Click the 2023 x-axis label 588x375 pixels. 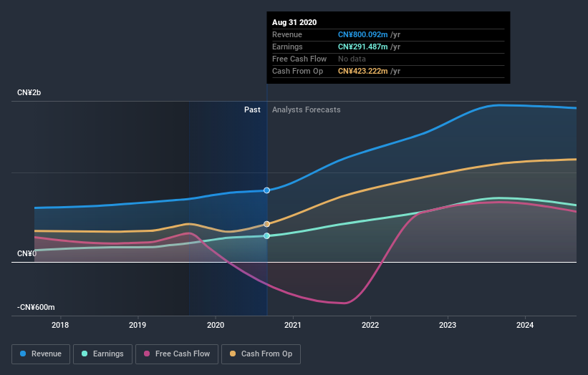(x=448, y=325)
